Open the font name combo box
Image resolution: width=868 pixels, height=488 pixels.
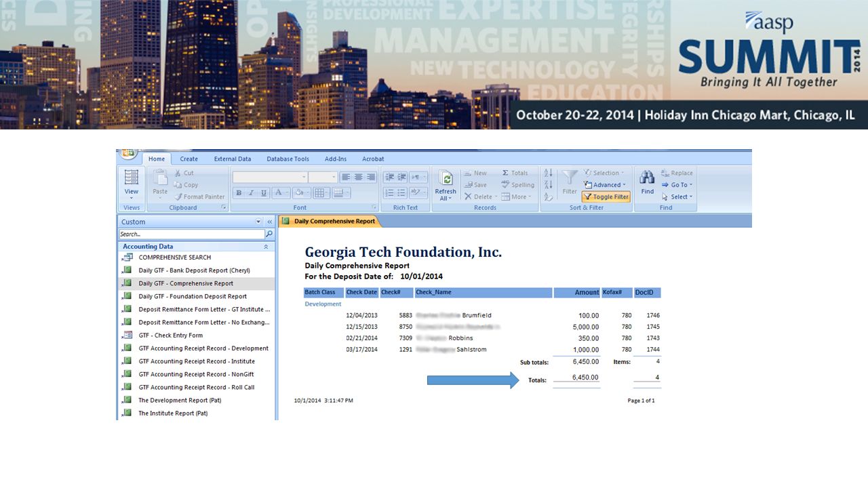coord(270,177)
